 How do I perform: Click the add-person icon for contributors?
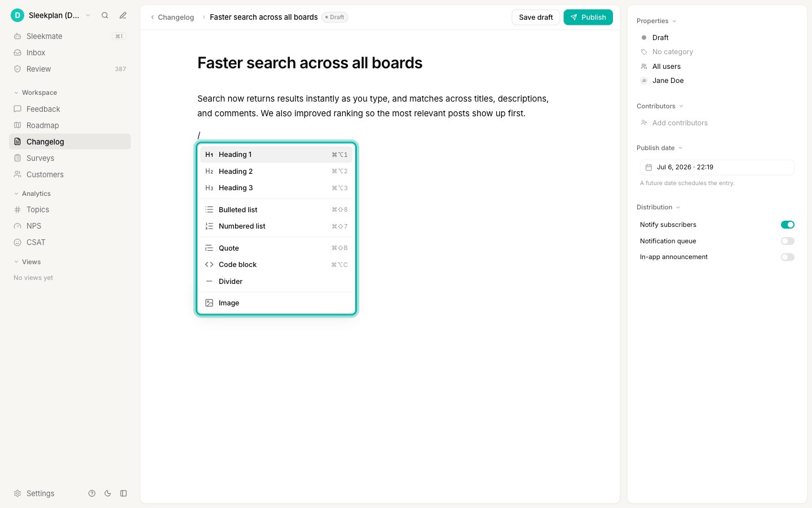point(644,122)
